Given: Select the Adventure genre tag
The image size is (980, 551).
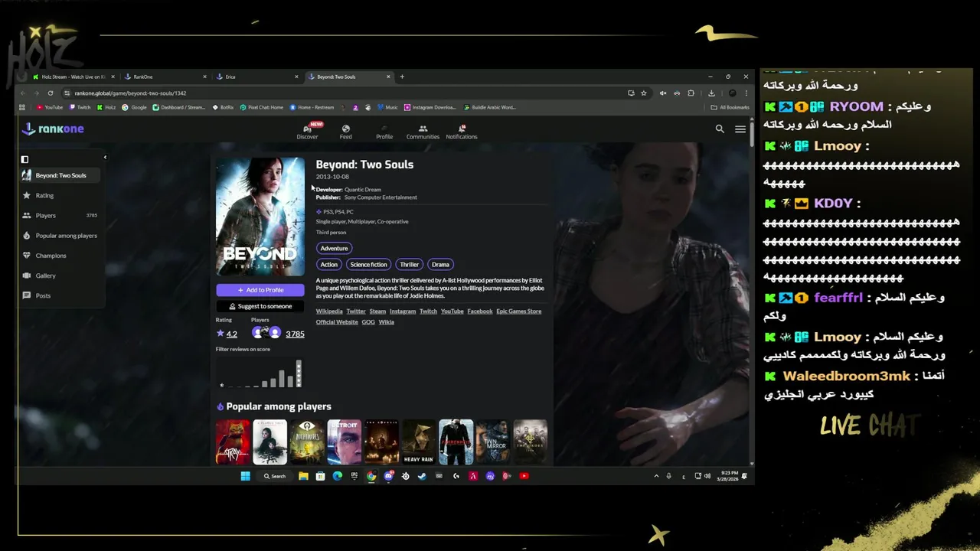Looking at the screenshot, I should [334, 248].
